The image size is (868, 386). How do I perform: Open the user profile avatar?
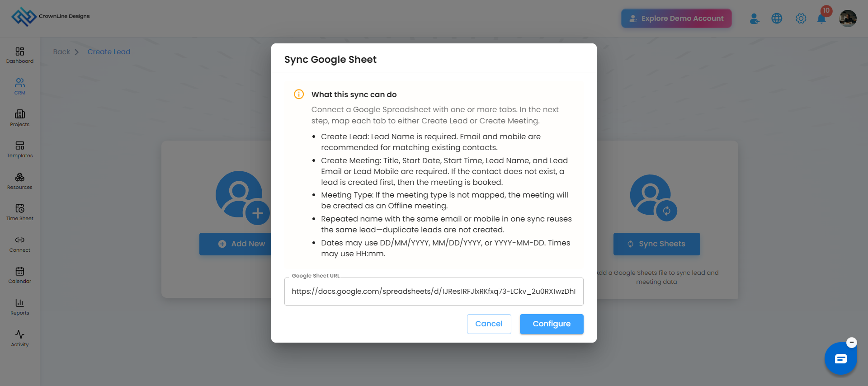tap(848, 19)
